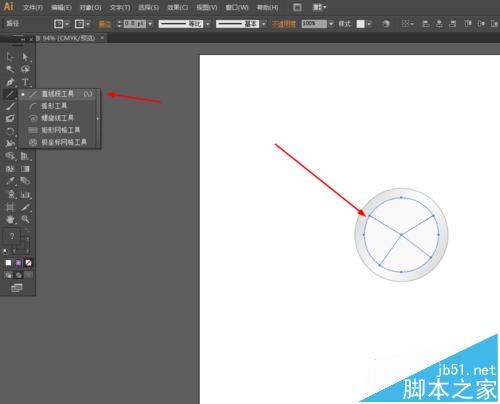Select the Column Graph tool

point(25,194)
